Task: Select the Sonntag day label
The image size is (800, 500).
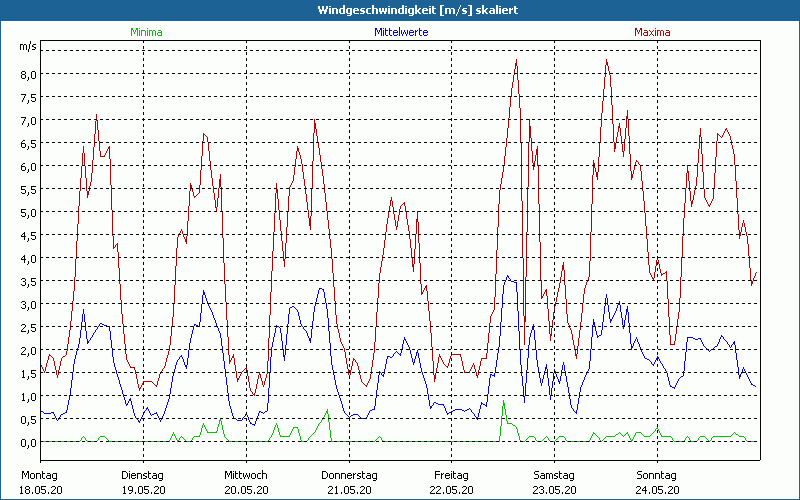Action: [x=657, y=474]
